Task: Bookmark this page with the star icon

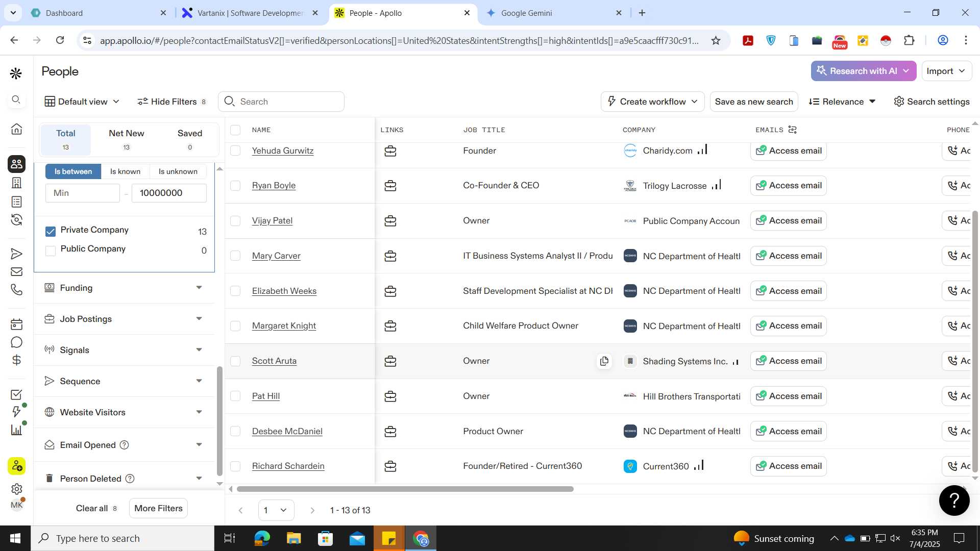Action: click(716, 40)
